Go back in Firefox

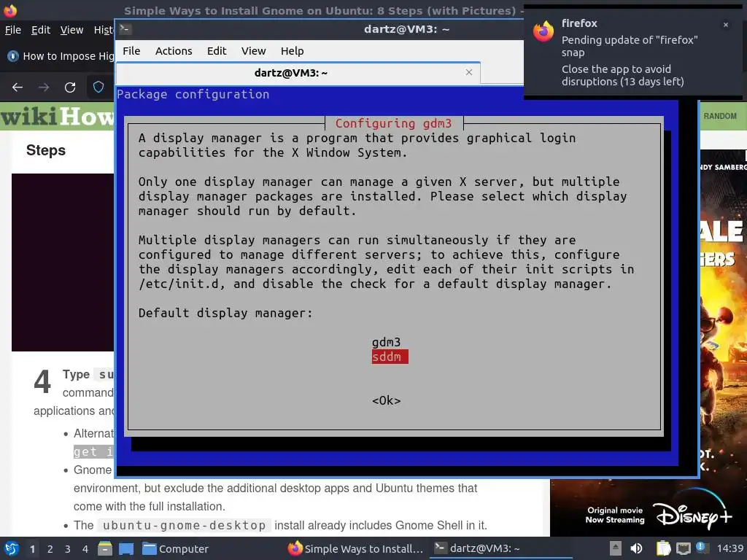tap(18, 87)
